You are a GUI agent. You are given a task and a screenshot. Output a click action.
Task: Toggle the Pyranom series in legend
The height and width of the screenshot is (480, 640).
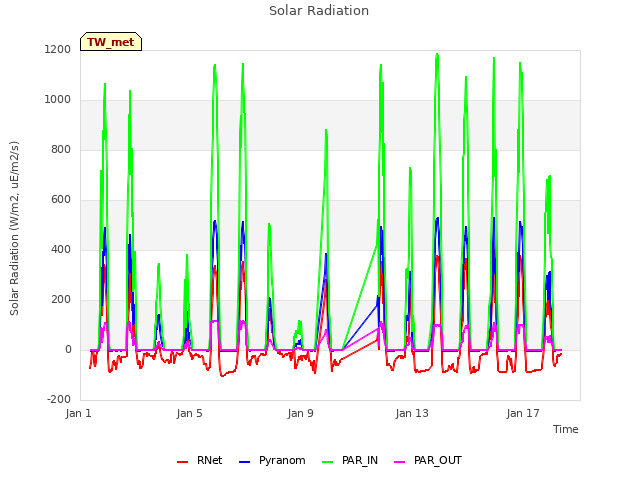tap(272, 460)
